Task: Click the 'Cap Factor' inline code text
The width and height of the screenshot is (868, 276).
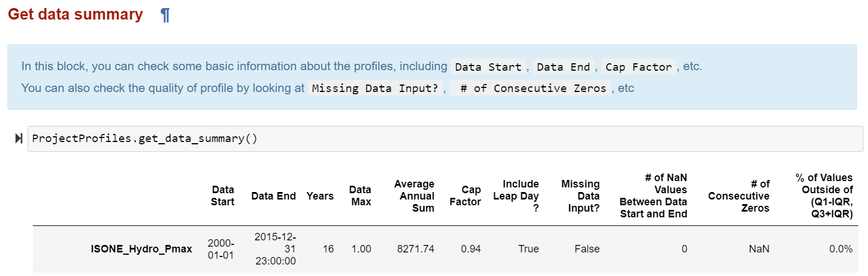Action: tap(639, 67)
